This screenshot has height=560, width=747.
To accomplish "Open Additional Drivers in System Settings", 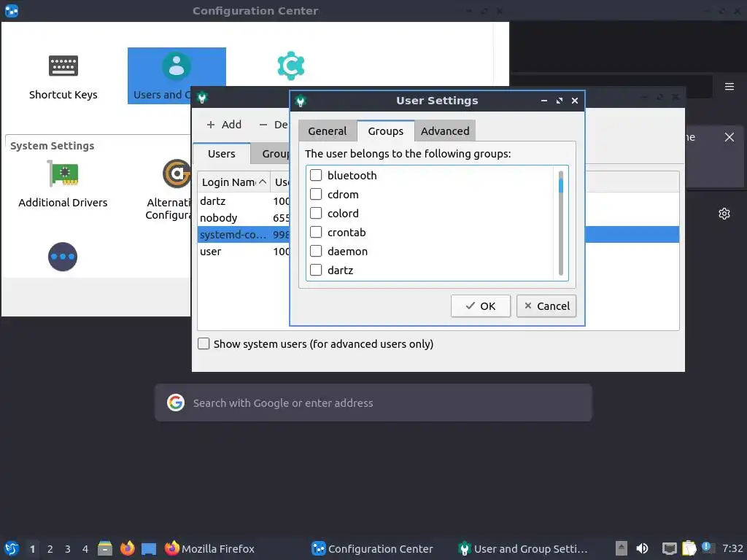I will (x=63, y=184).
